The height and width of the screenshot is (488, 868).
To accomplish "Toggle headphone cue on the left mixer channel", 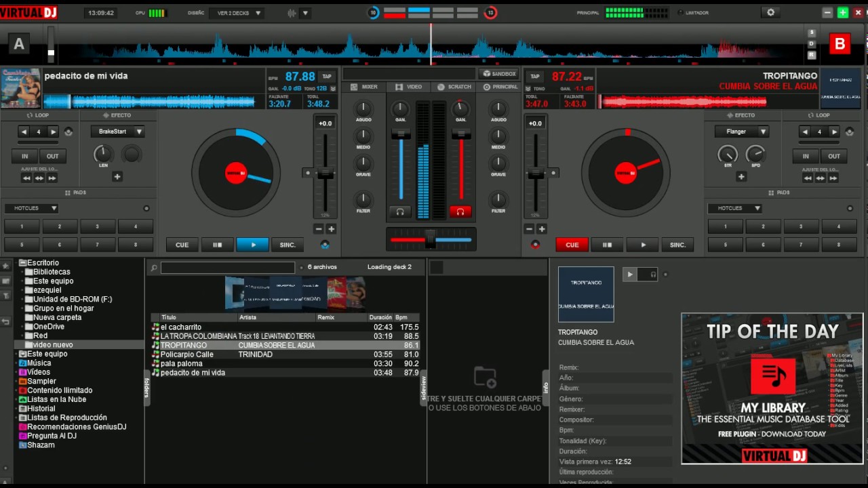I will [x=400, y=212].
